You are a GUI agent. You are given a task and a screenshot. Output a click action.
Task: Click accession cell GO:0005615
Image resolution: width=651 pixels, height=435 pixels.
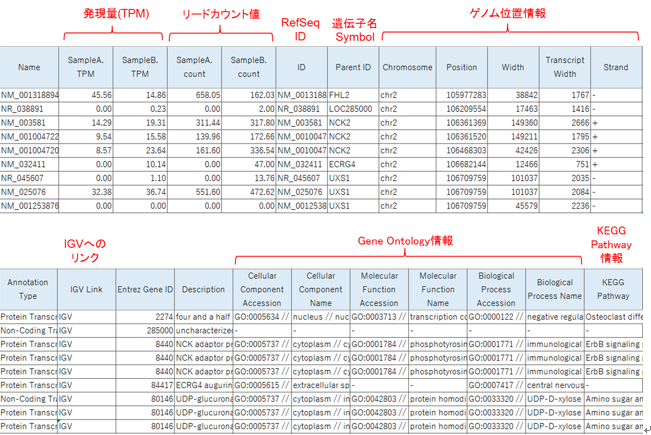pos(262,385)
